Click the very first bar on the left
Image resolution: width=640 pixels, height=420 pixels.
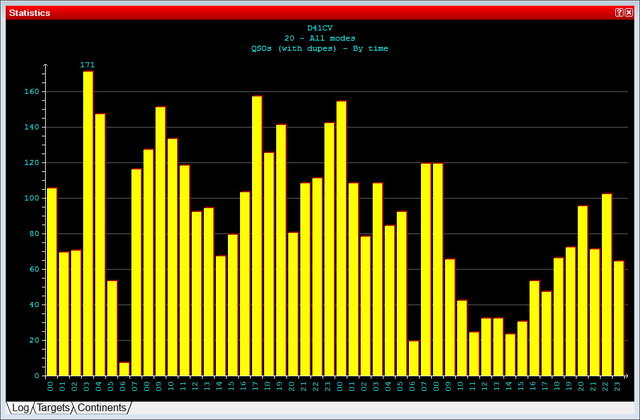point(52,281)
